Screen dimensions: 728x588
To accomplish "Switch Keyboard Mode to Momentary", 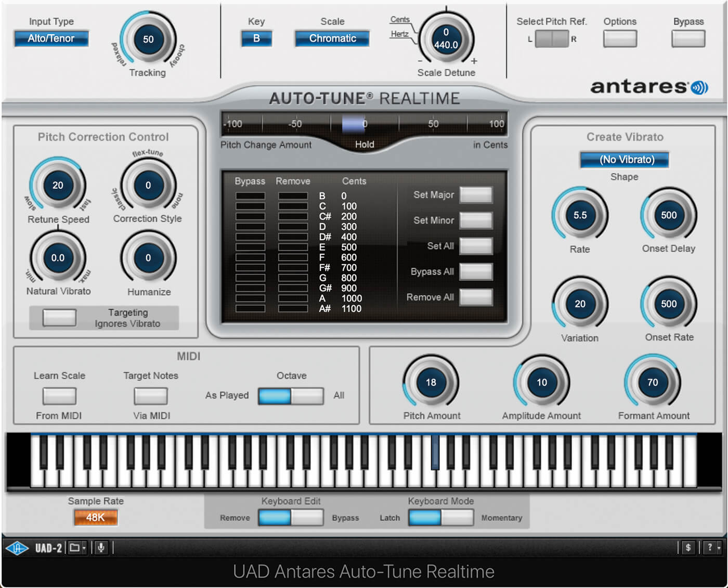I will (457, 518).
